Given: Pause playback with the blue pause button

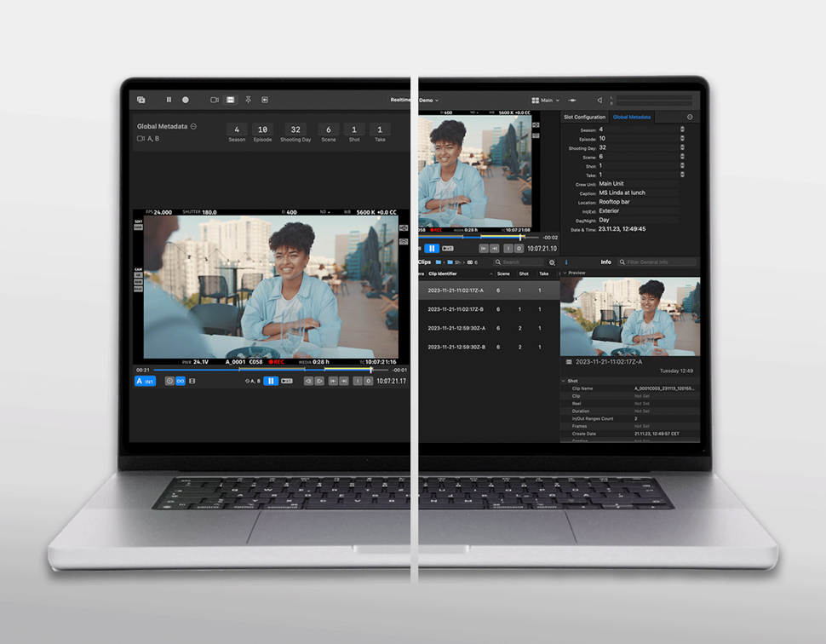Looking at the screenshot, I should [271, 381].
